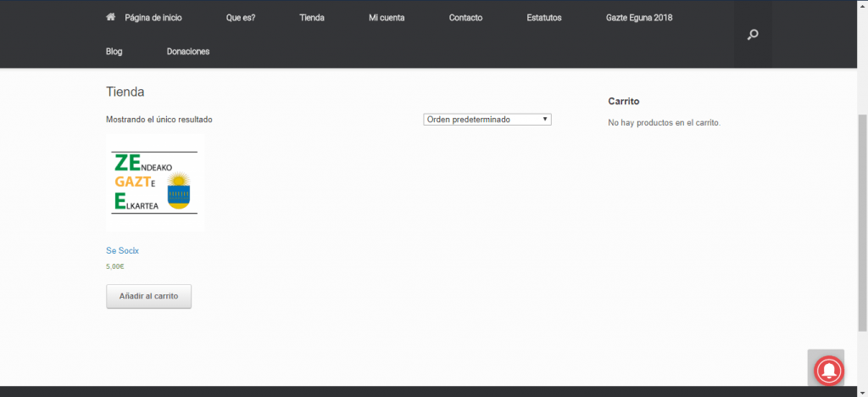Go to the Blog page
Image resolution: width=868 pixels, height=397 pixels.
coord(114,52)
